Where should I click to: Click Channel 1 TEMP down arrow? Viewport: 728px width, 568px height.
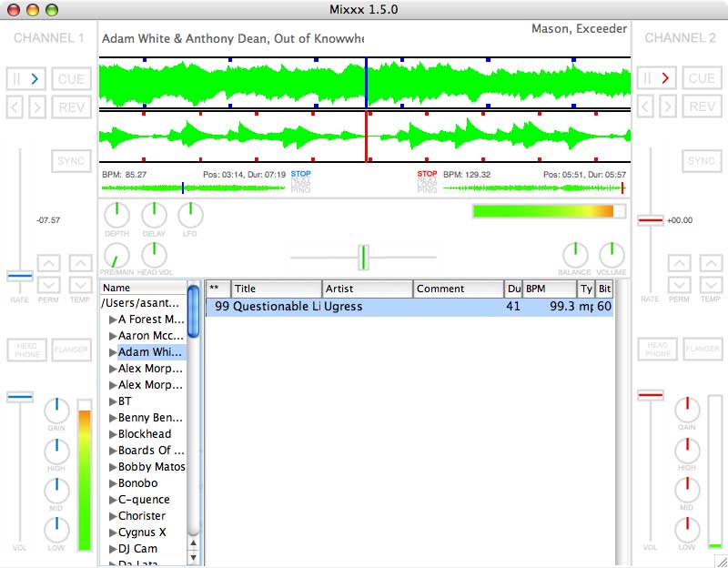tap(80, 285)
